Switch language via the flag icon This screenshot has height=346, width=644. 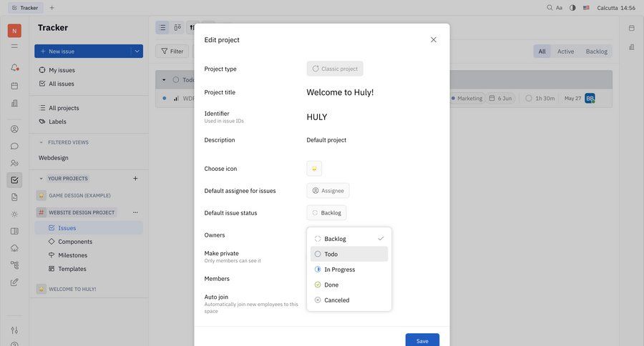586,8
